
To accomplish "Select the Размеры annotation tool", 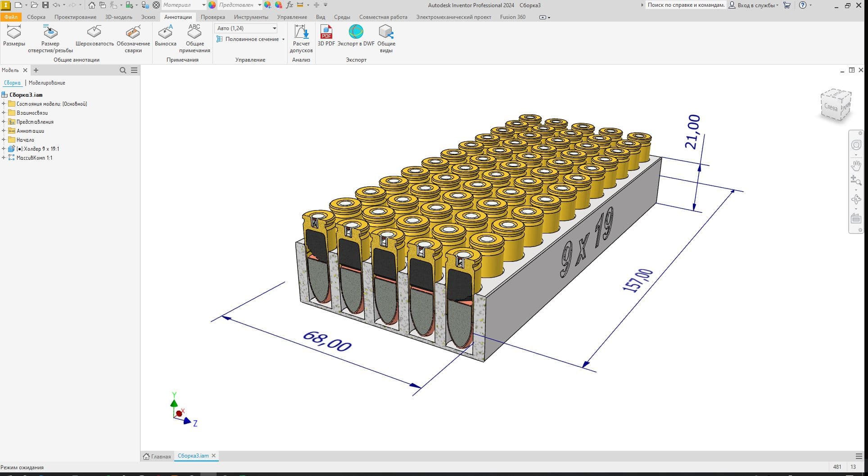I will 14,36.
